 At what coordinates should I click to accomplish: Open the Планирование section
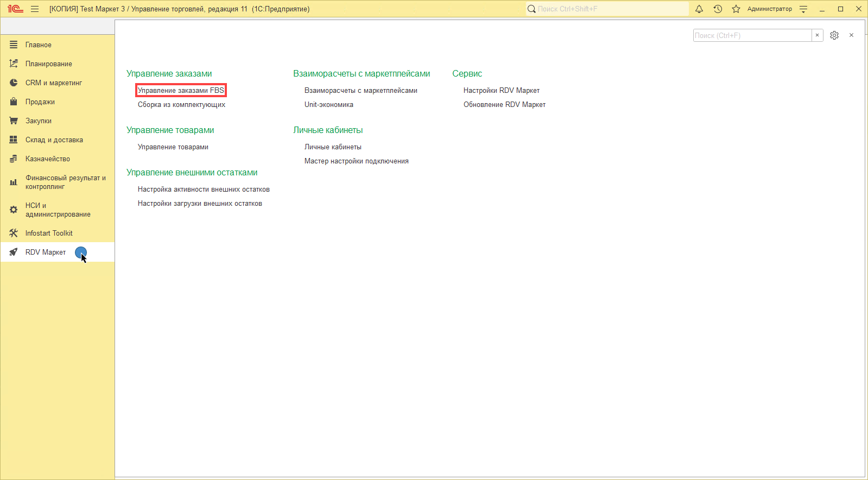tap(58, 64)
